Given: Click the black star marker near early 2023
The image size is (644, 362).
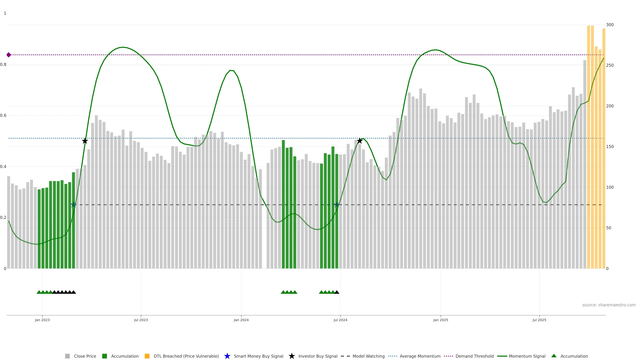Looking at the screenshot, I should click(x=85, y=141).
